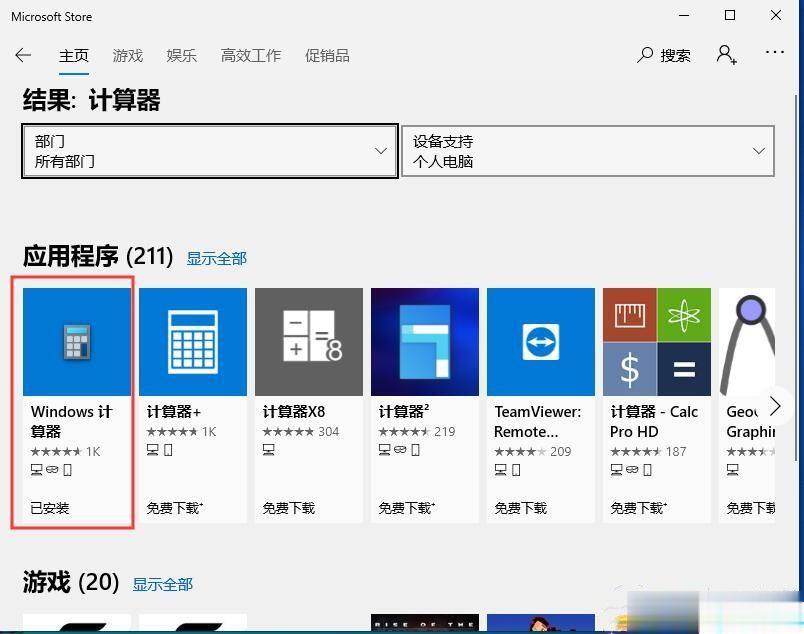Click 免费下载 under Calc Pro HD
The height and width of the screenshot is (634, 804).
639,508
